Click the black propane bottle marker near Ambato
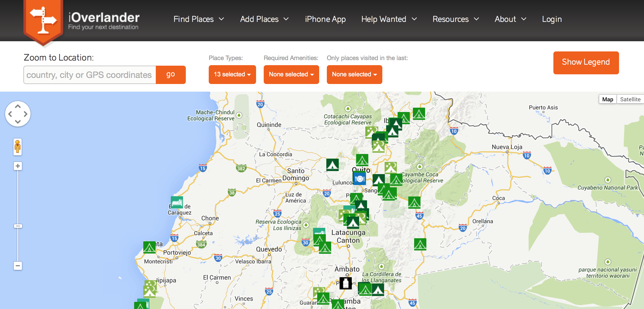Screen dimensions: 644x309 (345, 283)
